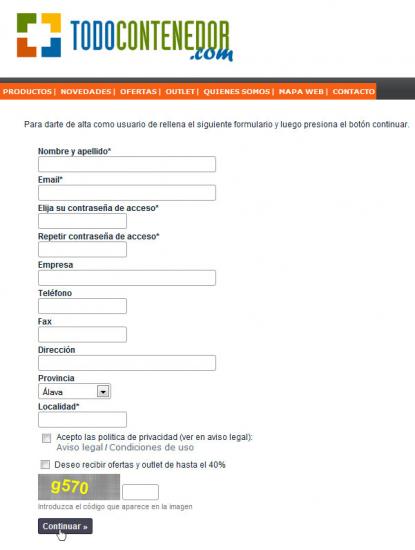Focus the Localidad input field
The image size is (415, 550).
82,420
